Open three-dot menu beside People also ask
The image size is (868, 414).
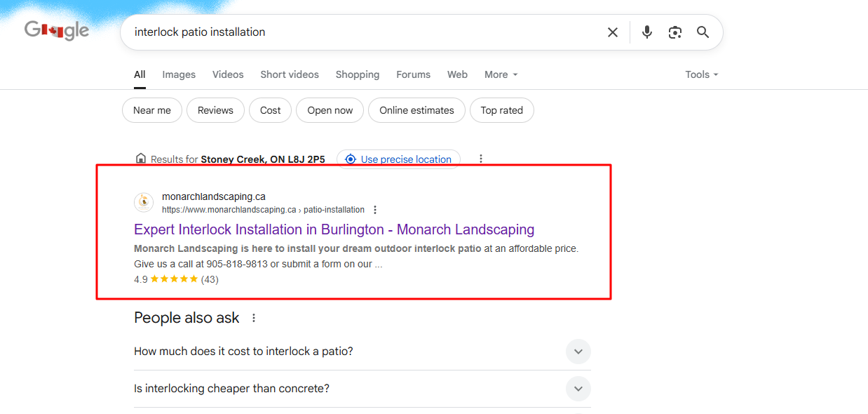254,318
